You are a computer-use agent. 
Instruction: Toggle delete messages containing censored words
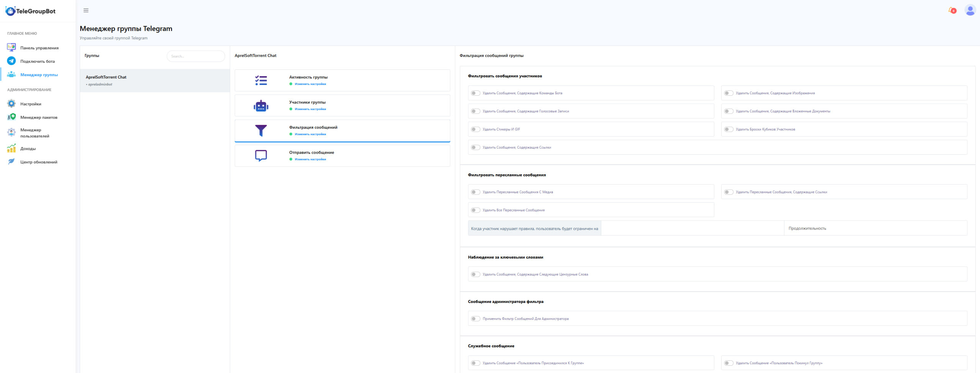[x=475, y=274]
